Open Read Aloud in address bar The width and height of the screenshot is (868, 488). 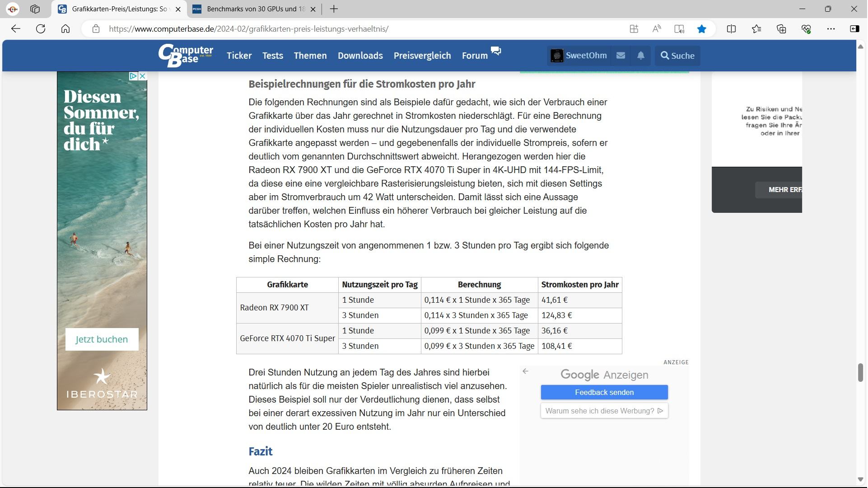point(656,29)
